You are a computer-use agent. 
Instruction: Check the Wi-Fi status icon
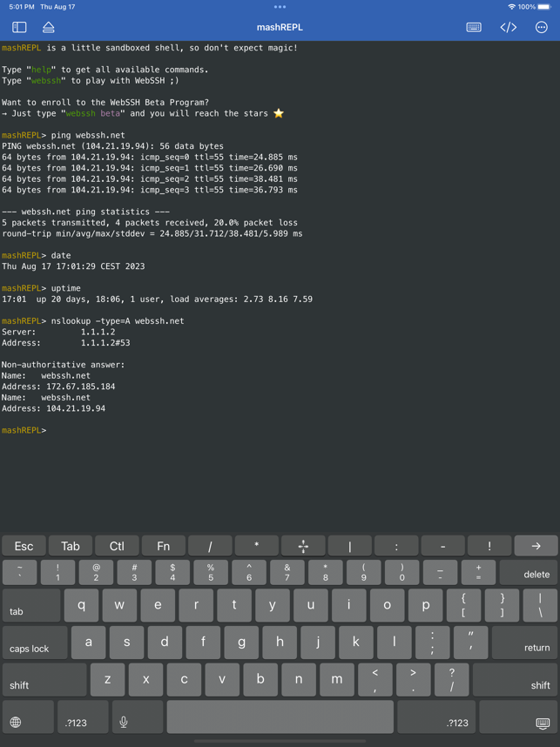[x=512, y=7]
